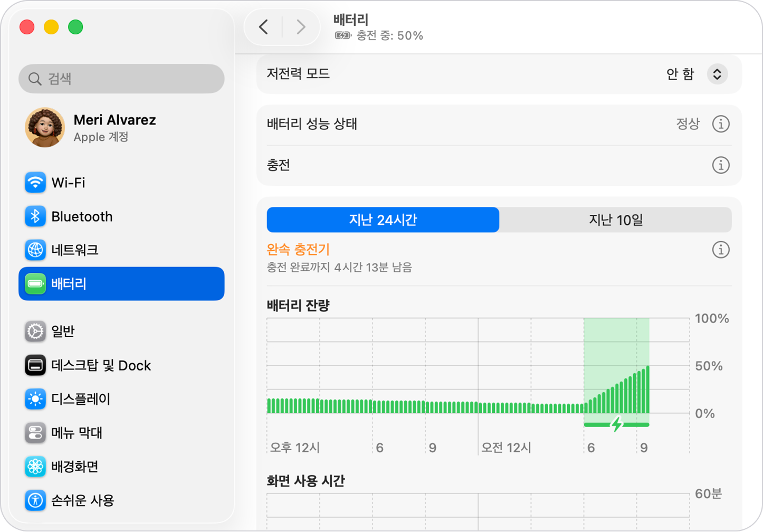The width and height of the screenshot is (763, 532).
Task: Click the 100% axis label
Action: (x=712, y=318)
